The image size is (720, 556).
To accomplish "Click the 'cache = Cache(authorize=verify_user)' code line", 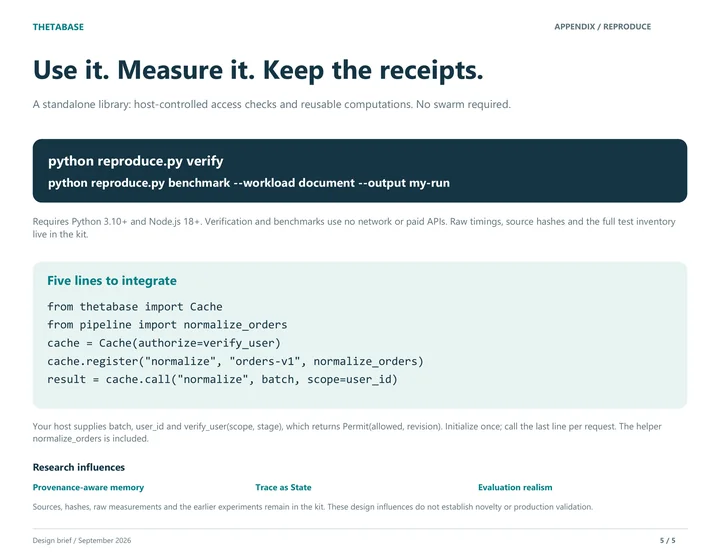I will (164, 343).
